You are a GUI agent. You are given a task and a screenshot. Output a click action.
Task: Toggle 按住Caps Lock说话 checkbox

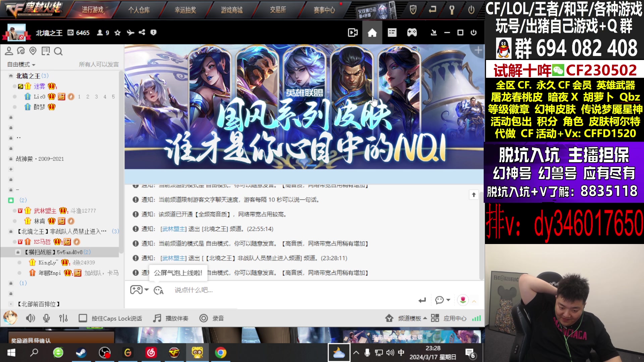pyautogui.click(x=83, y=318)
